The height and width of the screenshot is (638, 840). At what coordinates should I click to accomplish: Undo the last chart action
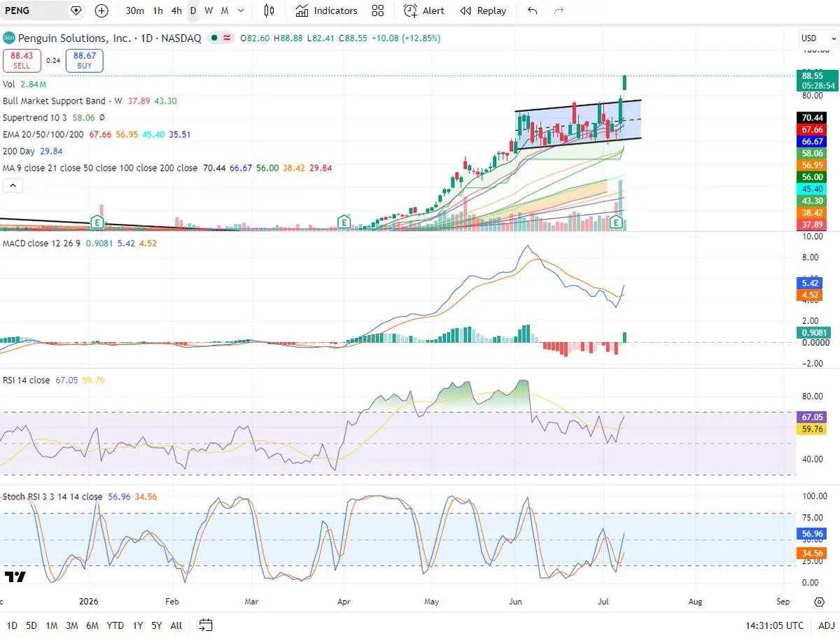tap(533, 10)
